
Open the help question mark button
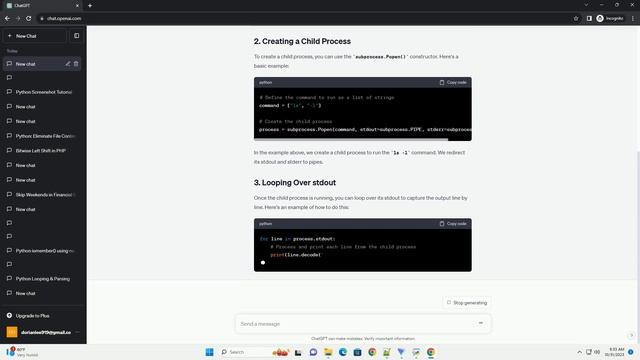tap(631, 336)
